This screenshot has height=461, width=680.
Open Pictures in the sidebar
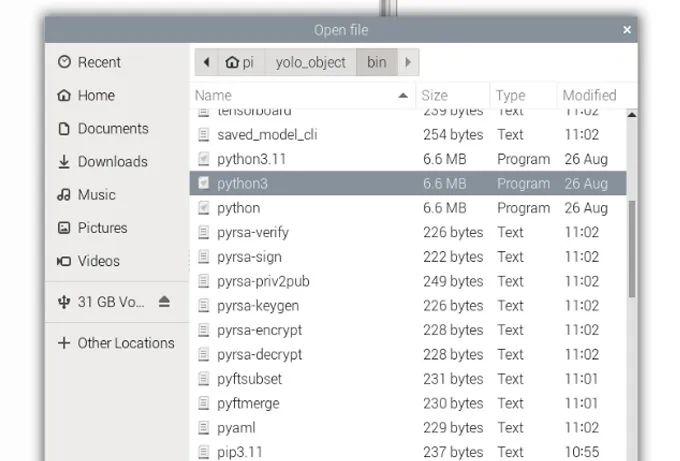(x=116, y=228)
